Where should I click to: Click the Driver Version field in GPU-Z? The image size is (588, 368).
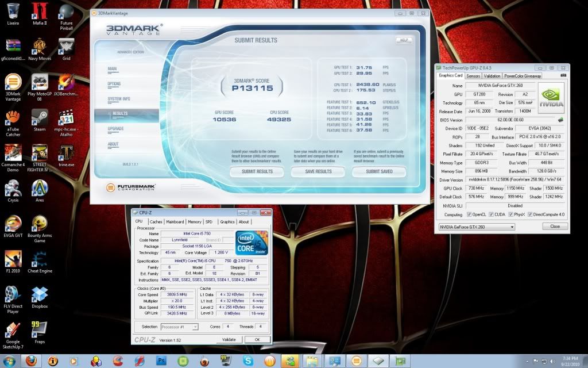[515, 180]
